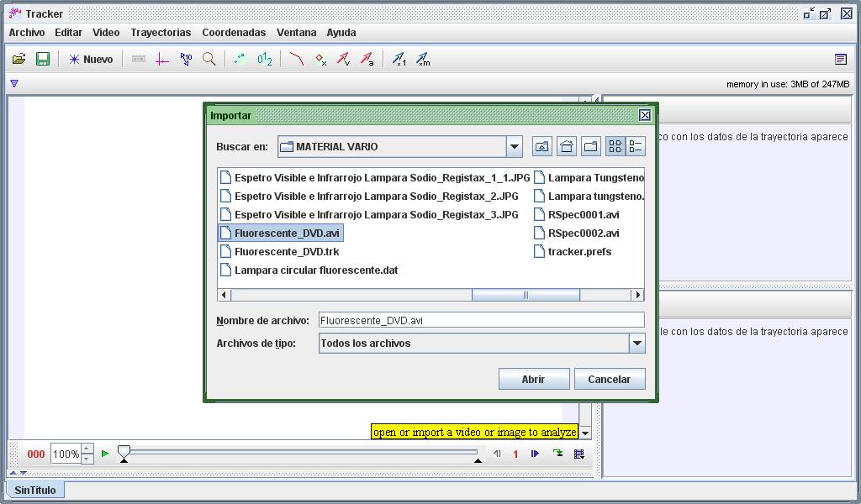Select the coordinate axes tool

pyautogui.click(x=159, y=59)
